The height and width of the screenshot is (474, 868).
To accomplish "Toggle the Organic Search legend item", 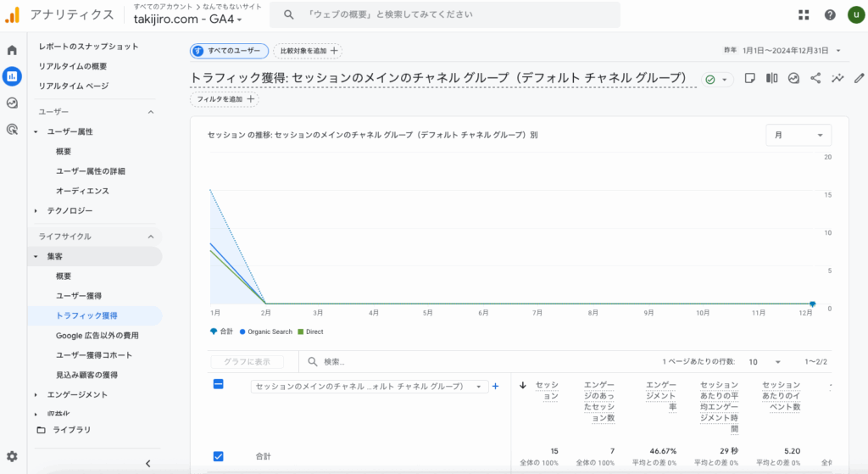I will [265, 332].
